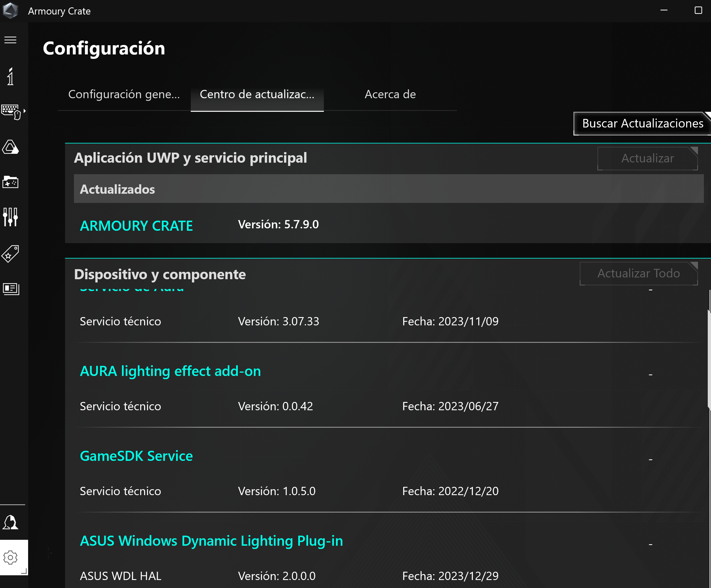Screen dimensions: 711x588
Task: Click Aplicación UWP y servicio principal heading
Action: point(190,158)
